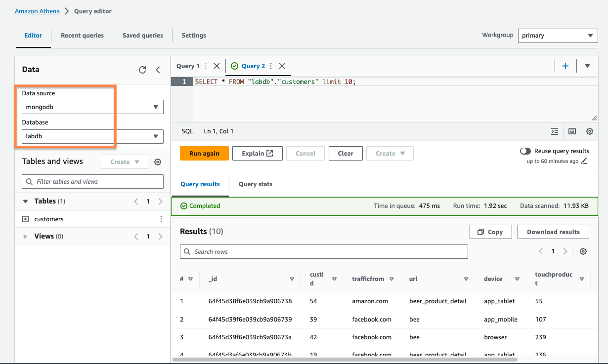Click the amazon.com trafficfrom cell

[370, 301]
